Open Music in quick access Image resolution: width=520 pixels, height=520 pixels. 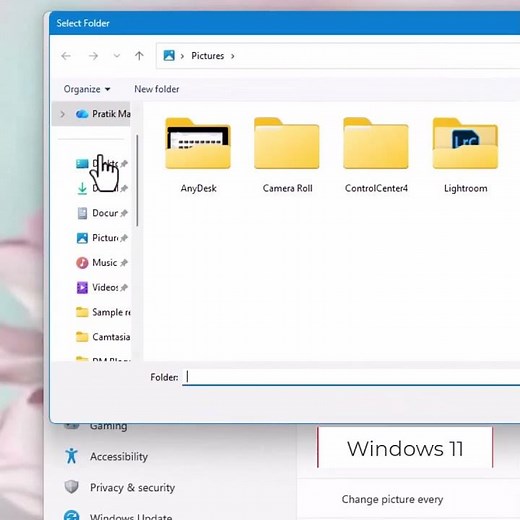[x=102, y=263]
